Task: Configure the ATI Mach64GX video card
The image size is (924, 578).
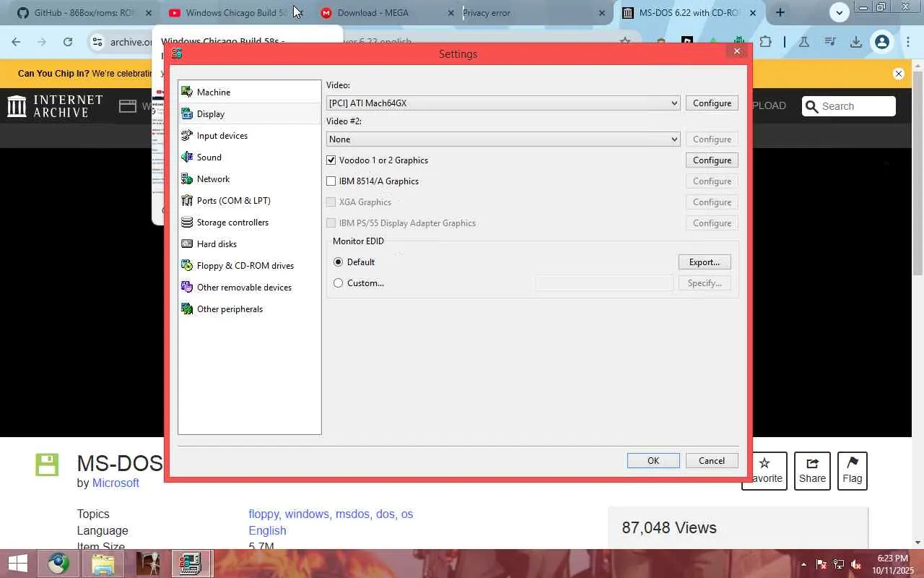Action: click(712, 103)
